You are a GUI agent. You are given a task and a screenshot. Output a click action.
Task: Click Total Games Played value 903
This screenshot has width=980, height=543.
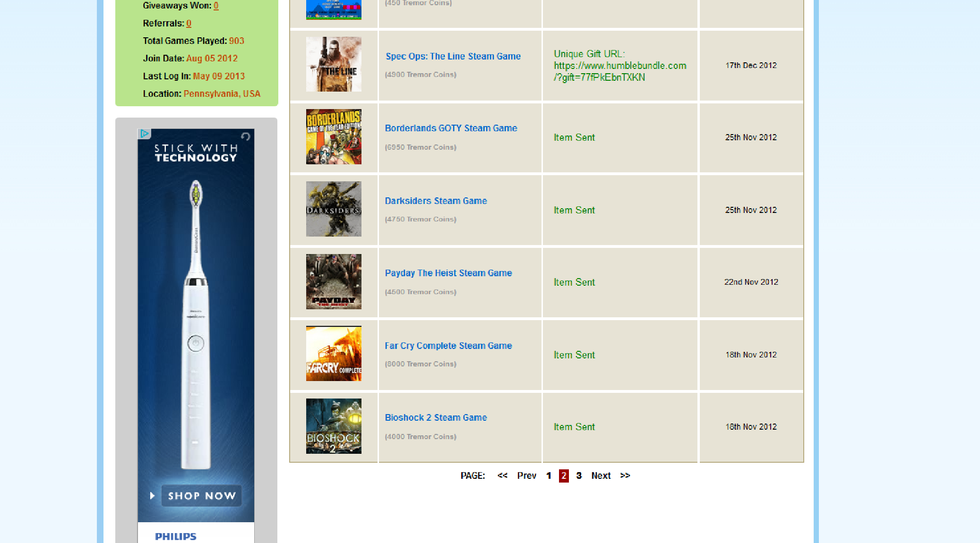point(237,41)
